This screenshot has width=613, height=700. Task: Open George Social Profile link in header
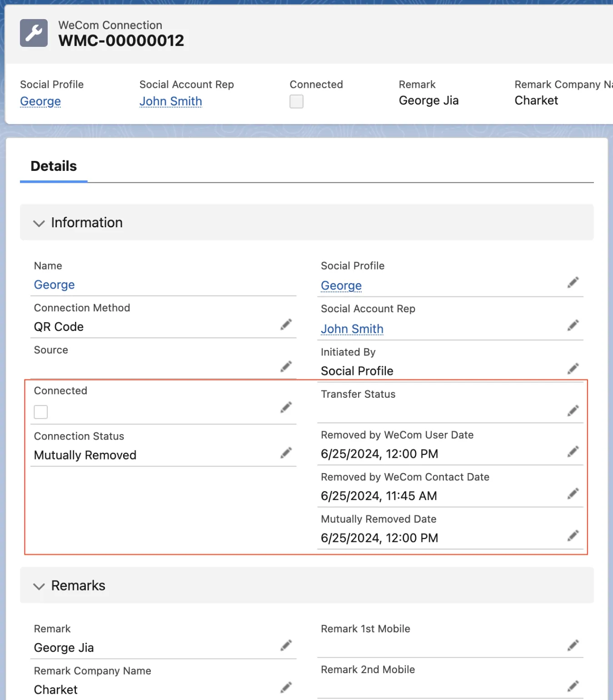pos(40,101)
